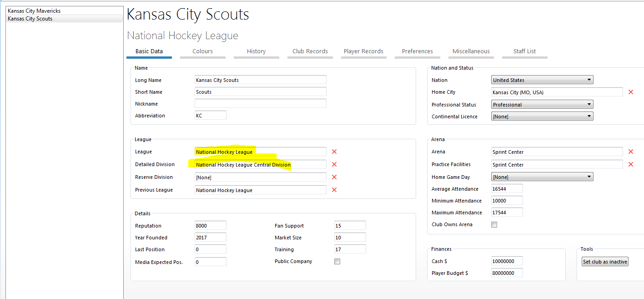The width and height of the screenshot is (644, 299).
Task: Select Kansas City Scouts in list
Action: (x=65, y=19)
